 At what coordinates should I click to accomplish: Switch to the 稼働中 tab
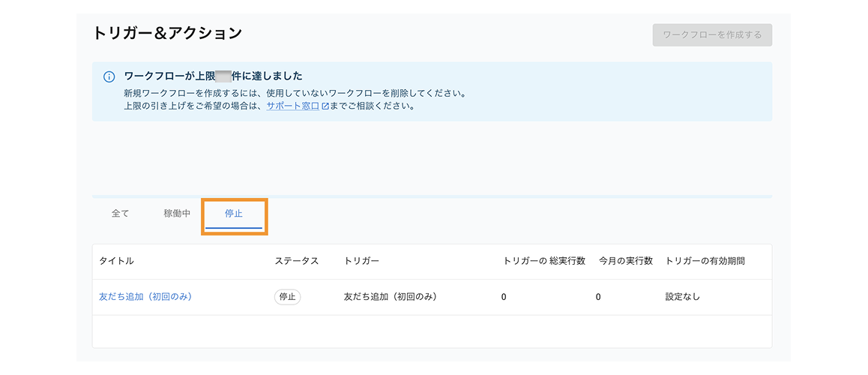pyautogui.click(x=177, y=214)
